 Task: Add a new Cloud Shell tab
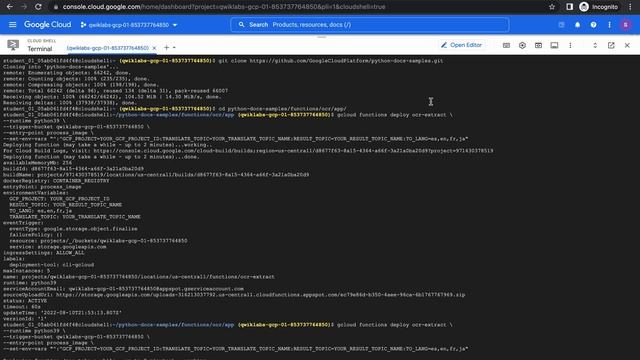pos(166,48)
